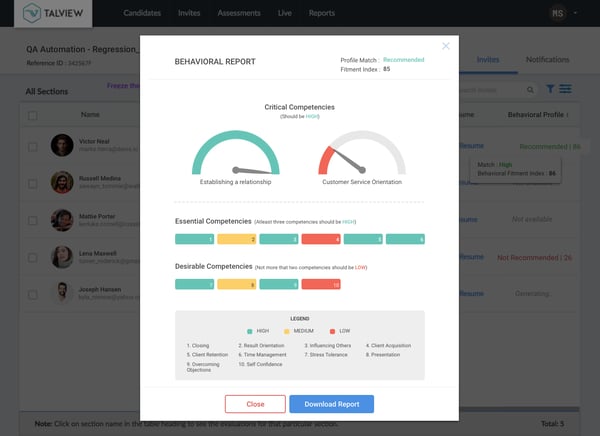Open Joseph Hansen's profile photo
The height and width of the screenshot is (436, 600).
tap(62, 293)
